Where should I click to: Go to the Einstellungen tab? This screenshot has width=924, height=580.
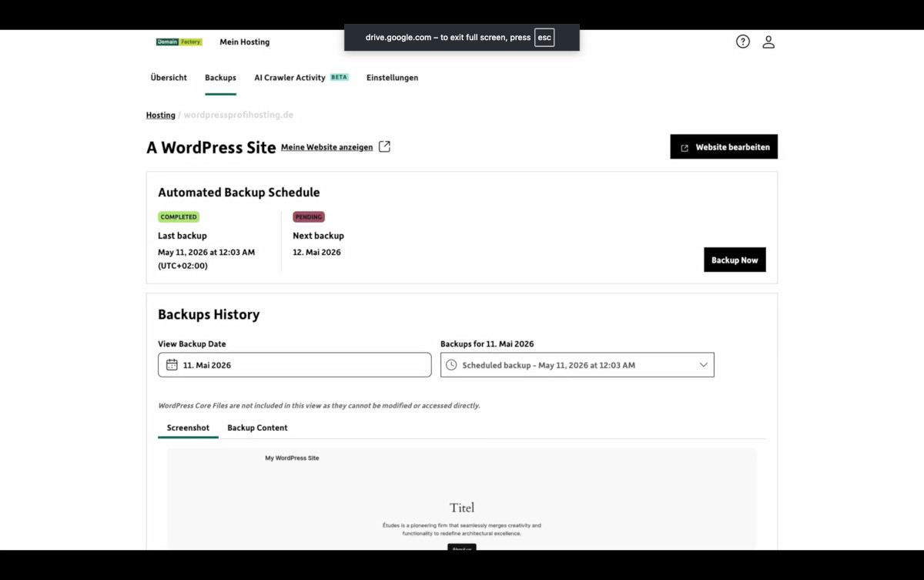pyautogui.click(x=393, y=78)
